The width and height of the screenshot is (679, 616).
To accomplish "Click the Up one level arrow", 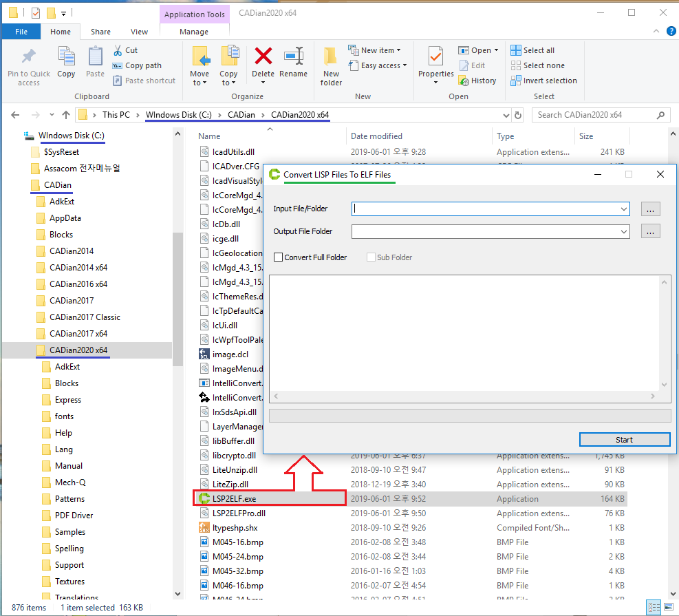I will pyautogui.click(x=66, y=115).
